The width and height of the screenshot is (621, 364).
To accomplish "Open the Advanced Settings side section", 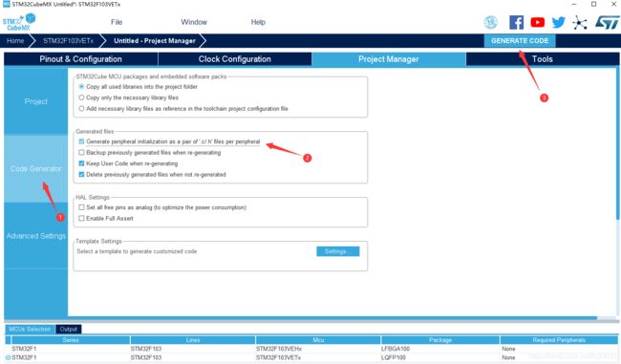I will 36,236.
